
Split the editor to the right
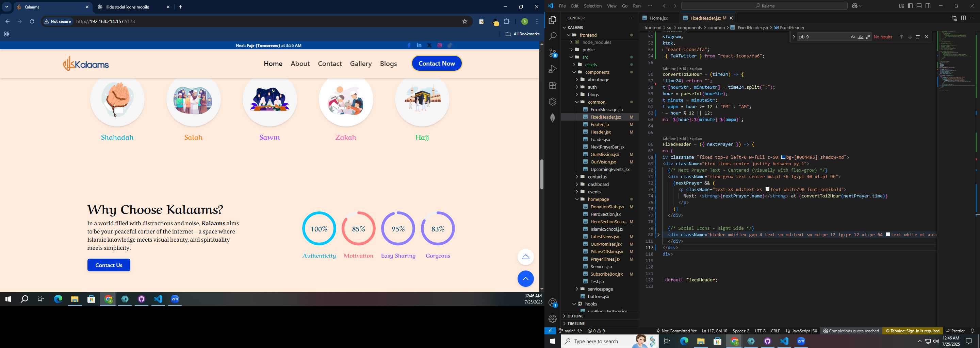963,18
